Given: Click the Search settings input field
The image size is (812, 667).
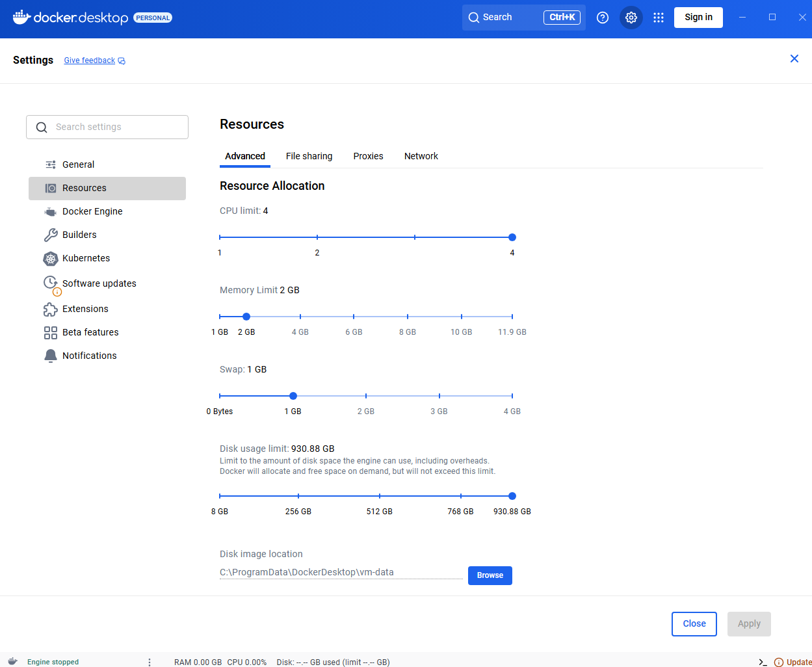Looking at the screenshot, I should pos(107,127).
